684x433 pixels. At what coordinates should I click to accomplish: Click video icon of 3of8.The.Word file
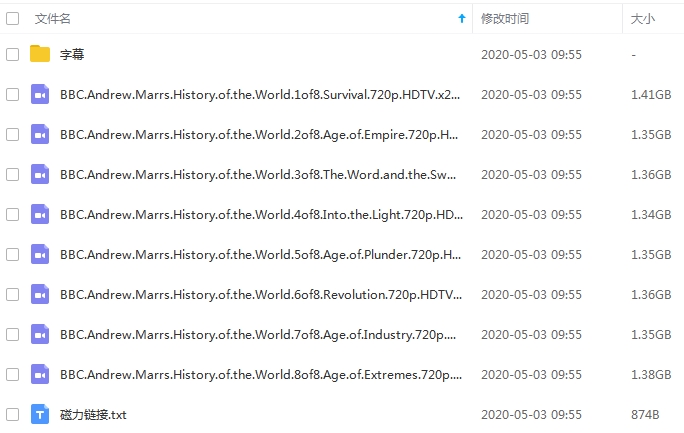click(40, 174)
